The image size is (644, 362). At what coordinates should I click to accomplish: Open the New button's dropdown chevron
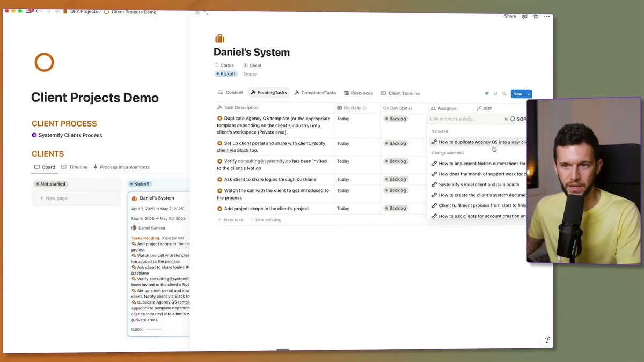[528, 93]
